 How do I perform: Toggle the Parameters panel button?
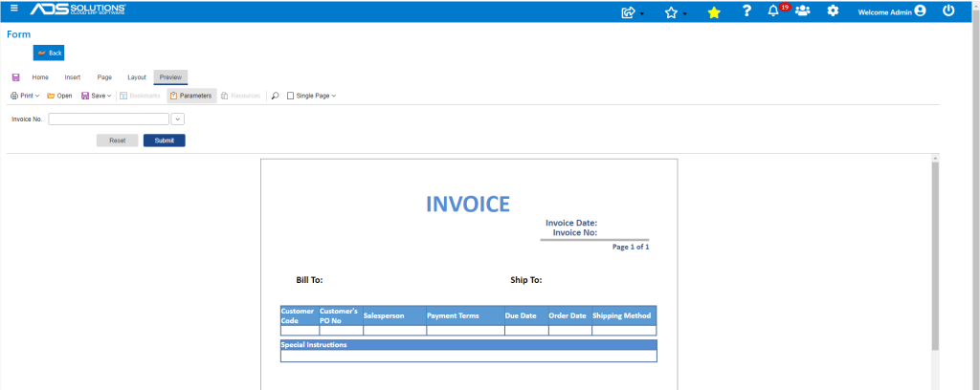click(x=191, y=97)
